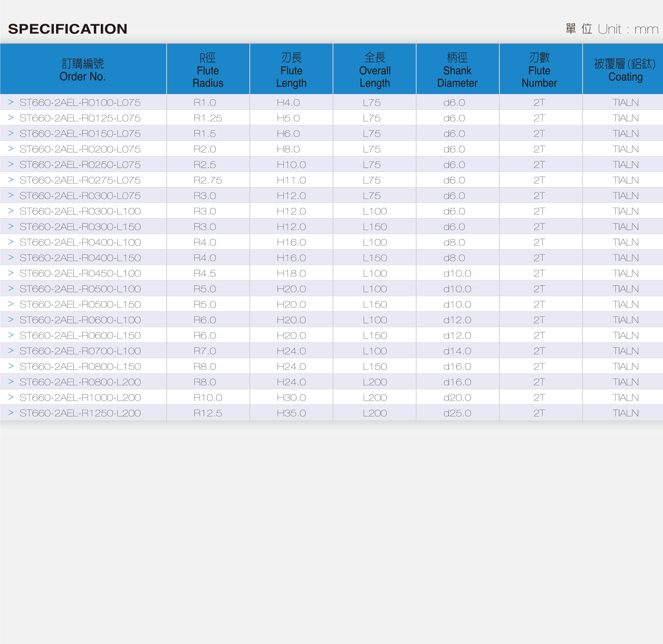Click the Unit : mm label
This screenshot has width=663, height=644.
point(628,29)
